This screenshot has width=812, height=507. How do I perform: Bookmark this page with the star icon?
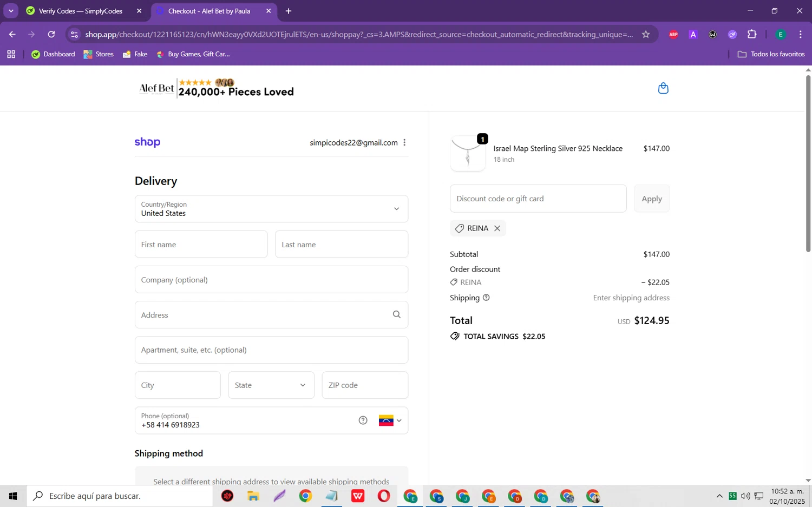tap(646, 34)
